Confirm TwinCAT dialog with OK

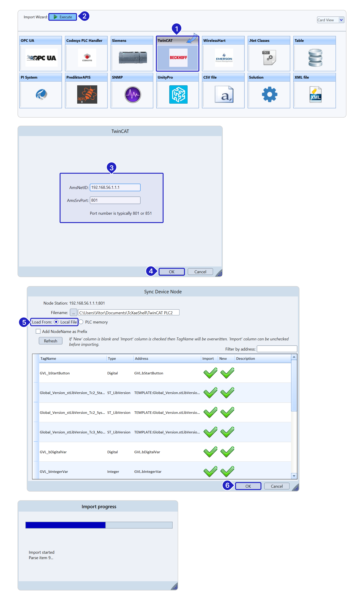click(x=172, y=272)
